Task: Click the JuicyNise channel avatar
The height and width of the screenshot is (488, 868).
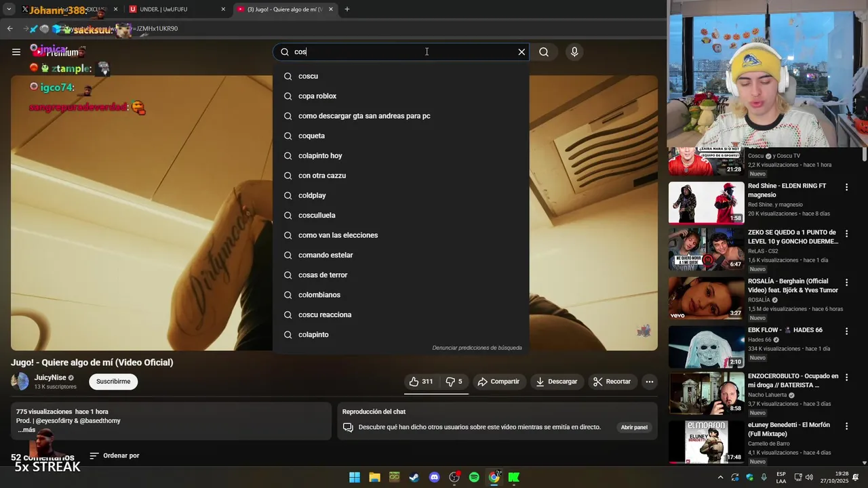Action: (x=20, y=382)
